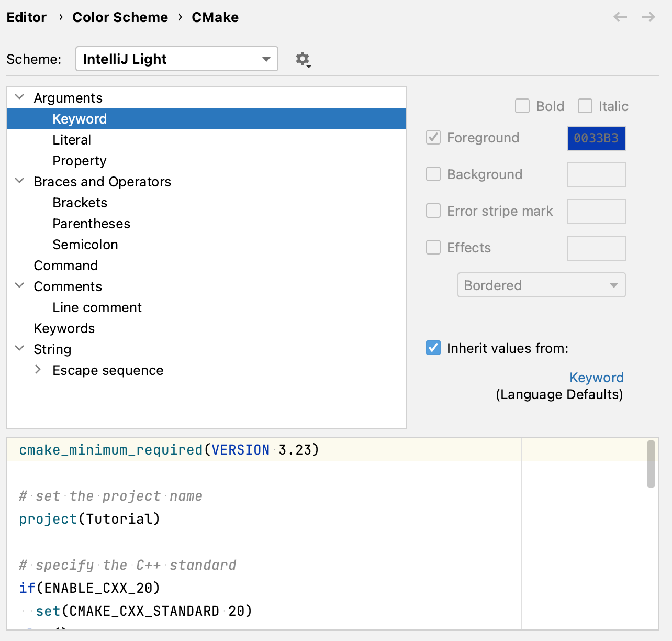Viewport: 672px width, 641px height.
Task: Click VERSION keyword in preview
Action: [x=241, y=450]
